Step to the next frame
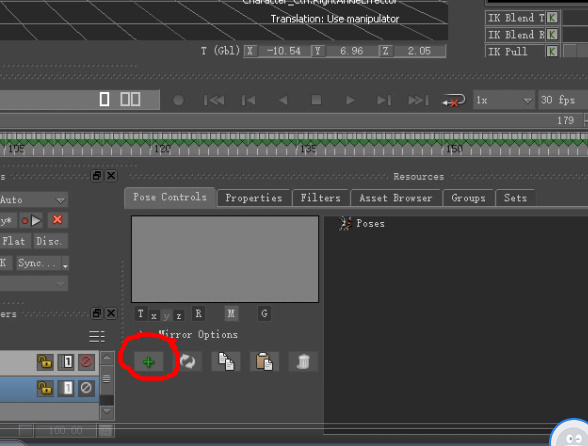 point(384,100)
